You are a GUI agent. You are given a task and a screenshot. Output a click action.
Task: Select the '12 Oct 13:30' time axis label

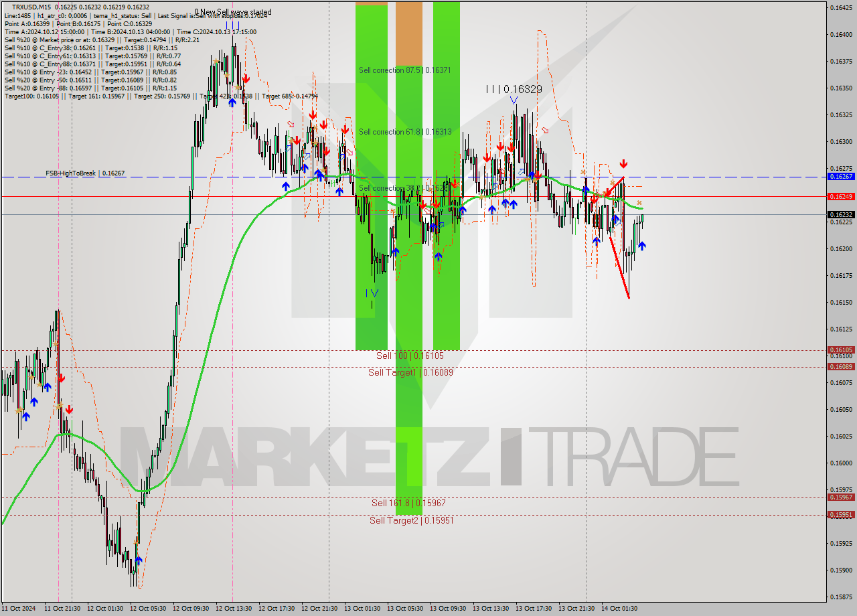234,609
